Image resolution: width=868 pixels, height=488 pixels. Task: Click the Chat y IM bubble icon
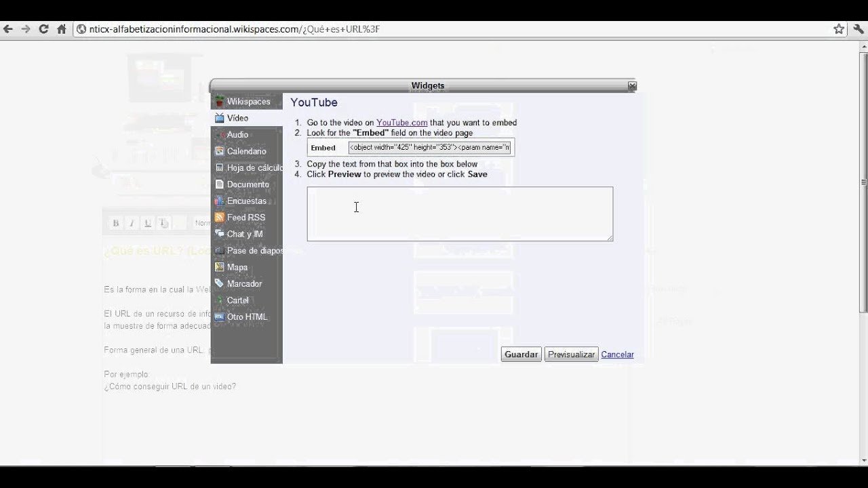[219, 235]
